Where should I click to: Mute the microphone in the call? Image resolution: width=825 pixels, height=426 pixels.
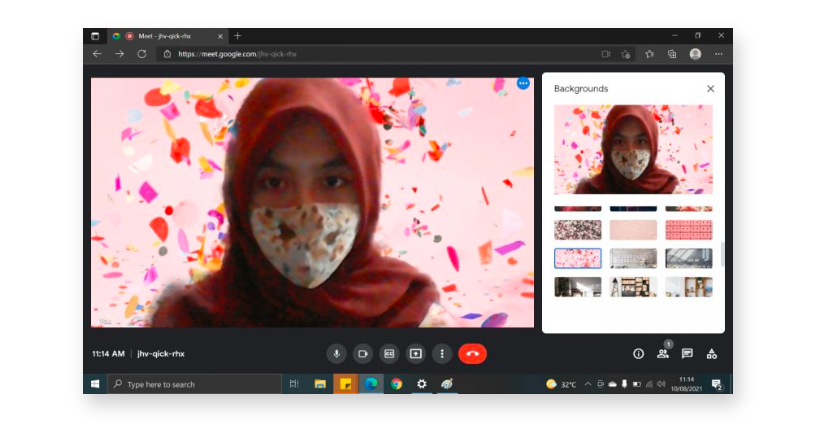coord(337,354)
